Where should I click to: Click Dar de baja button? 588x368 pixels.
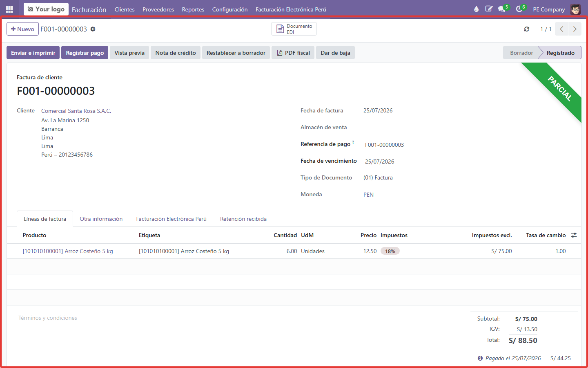point(335,53)
